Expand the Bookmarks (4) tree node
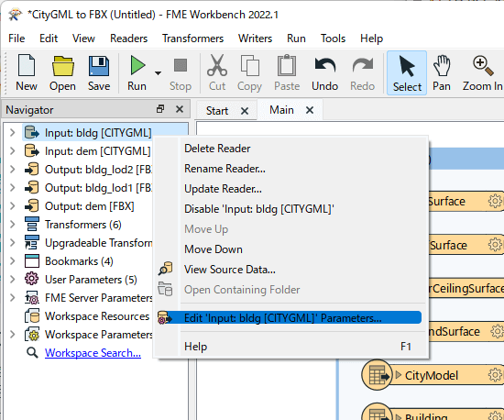This screenshot has width=504, height=420. click(x=12, y=260)
